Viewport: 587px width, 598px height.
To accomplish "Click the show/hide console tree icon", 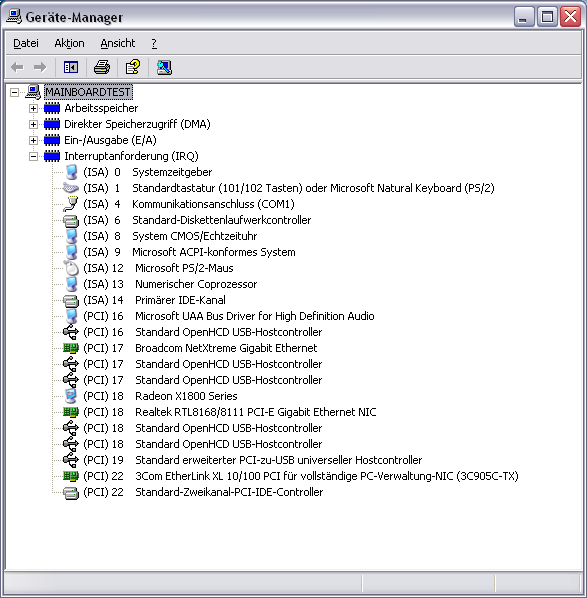I will pyautogui.click(x=71, y=68).
